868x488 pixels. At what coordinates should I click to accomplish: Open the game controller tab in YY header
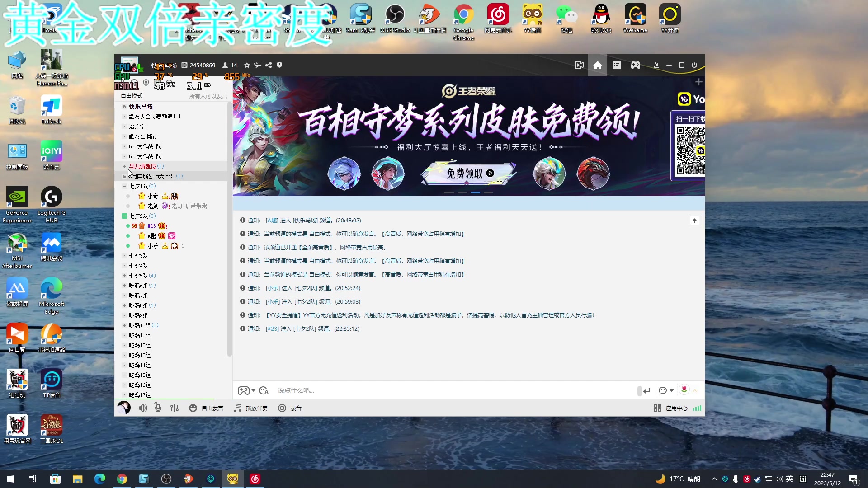click(636, 65)
